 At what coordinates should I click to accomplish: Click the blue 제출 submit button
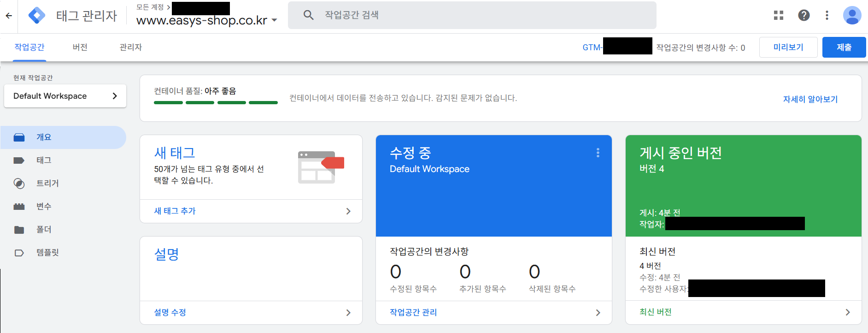point(844,48)
